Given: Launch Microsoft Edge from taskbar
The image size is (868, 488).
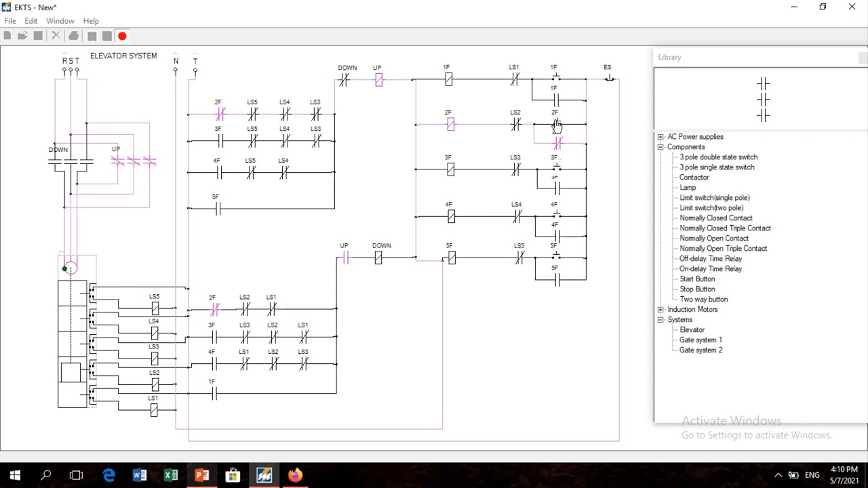Looking at the screenshot, I should (x=108, y=475).
